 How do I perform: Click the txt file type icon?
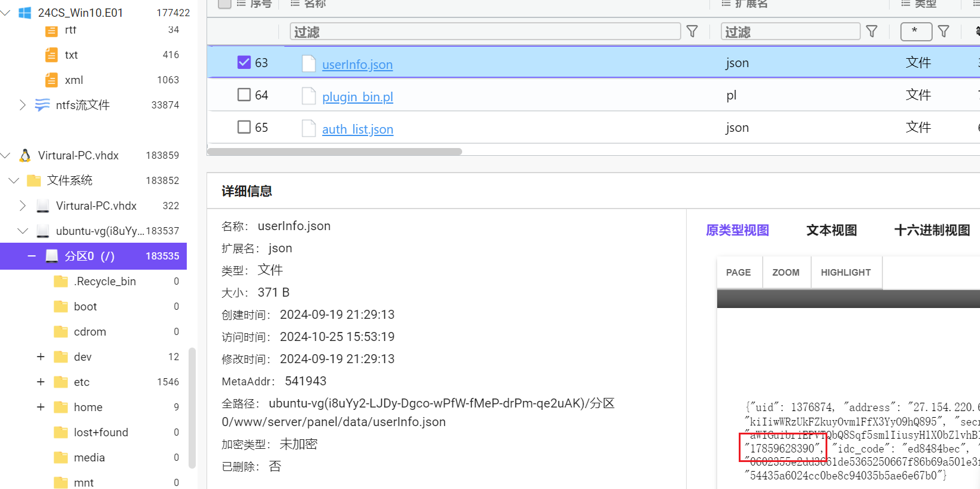(x=51, y=55)
